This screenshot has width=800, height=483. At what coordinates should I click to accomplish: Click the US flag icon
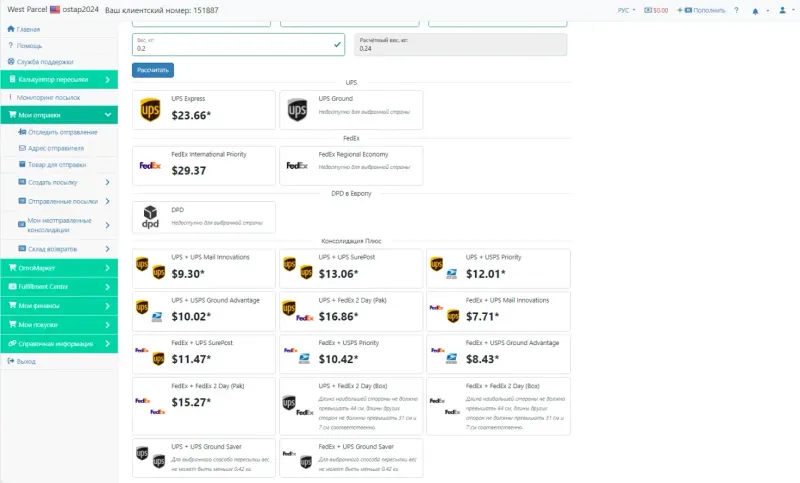pyautogui.click(x=55, y=10)
